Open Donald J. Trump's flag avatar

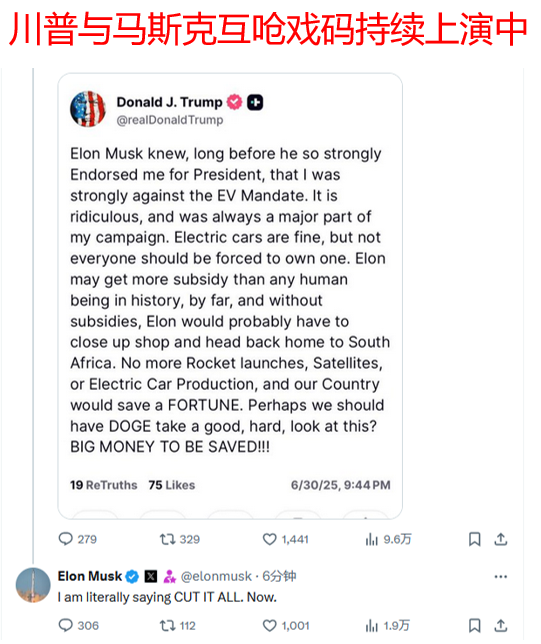point(88,109)
